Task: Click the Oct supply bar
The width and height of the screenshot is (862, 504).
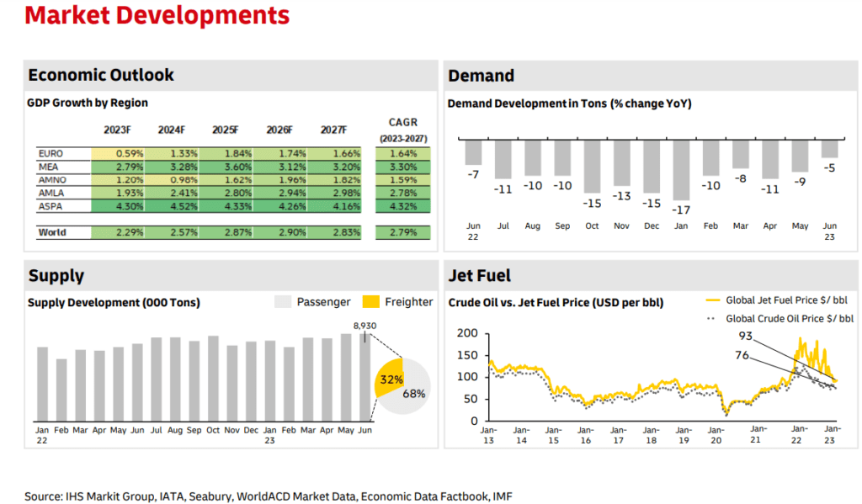Action: click(213, 379)
